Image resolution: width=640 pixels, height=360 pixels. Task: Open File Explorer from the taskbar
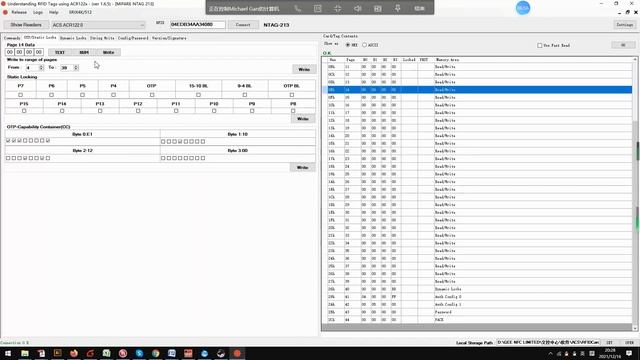tap(25, 353)
